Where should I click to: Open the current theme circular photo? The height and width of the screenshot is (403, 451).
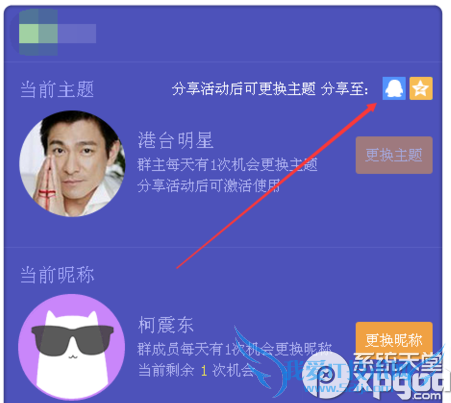[72, 163]
